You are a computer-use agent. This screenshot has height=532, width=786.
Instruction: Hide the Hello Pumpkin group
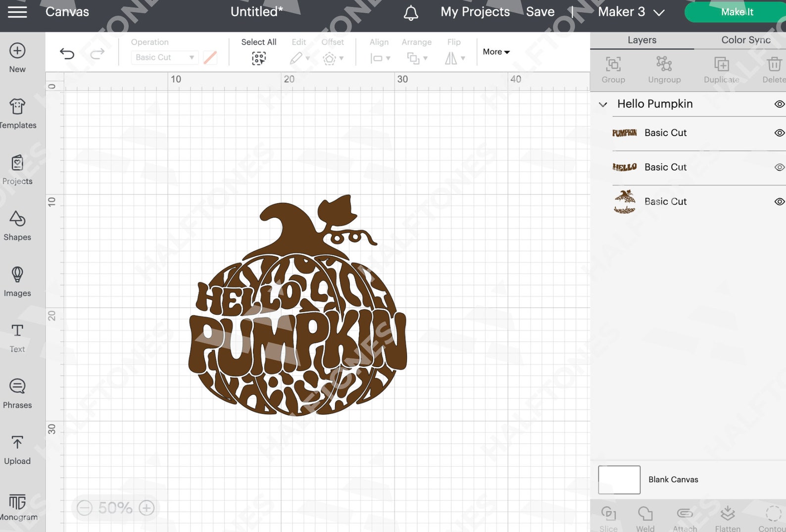coord(780,104)
